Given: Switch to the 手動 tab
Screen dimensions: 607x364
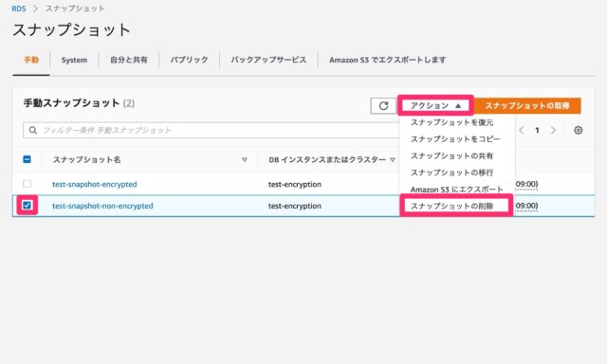Looking at the screenshot, I should click(x=31, y=60).
